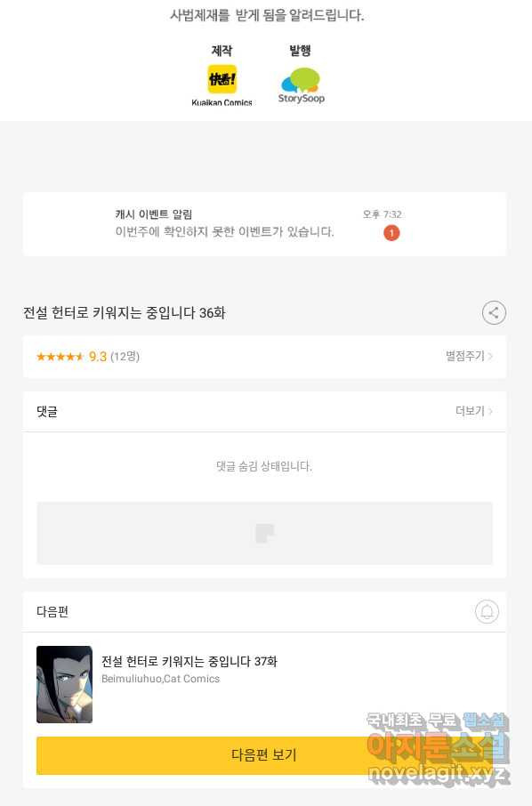Tap the novelagit.xyz watermark
This screenshot has width=532, height=806.
[x=439, y=773]
